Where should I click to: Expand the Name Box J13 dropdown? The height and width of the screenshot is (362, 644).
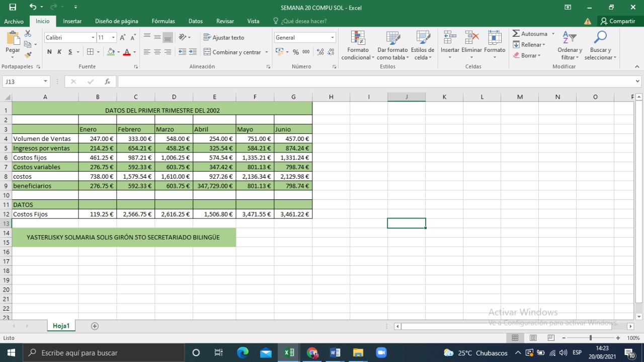click(x=46, y=82)
